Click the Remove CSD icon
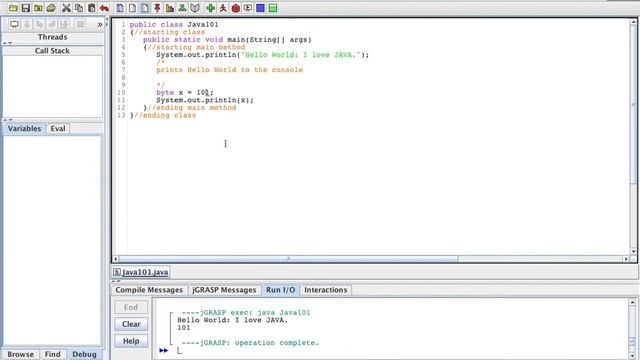 pyautogui.click(x=132, y=8)
